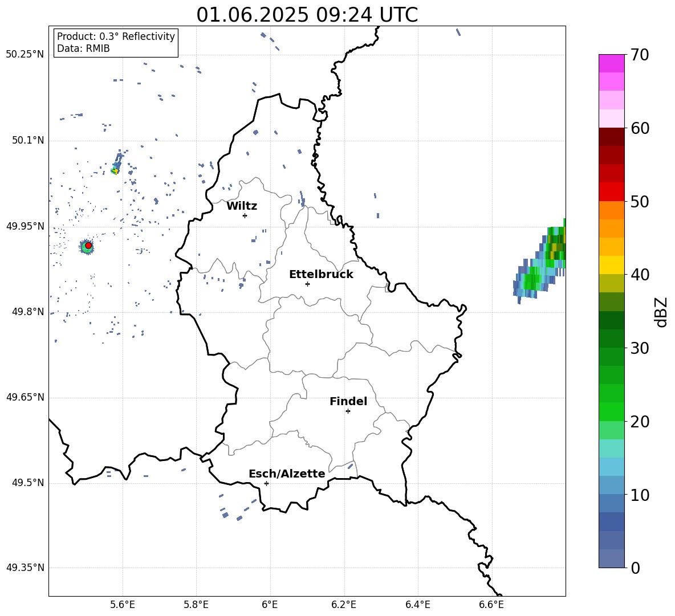Viewport: 675px width, 616px height.
Task: Pick the bright green swatch at 20
Action: click(611, 411)
